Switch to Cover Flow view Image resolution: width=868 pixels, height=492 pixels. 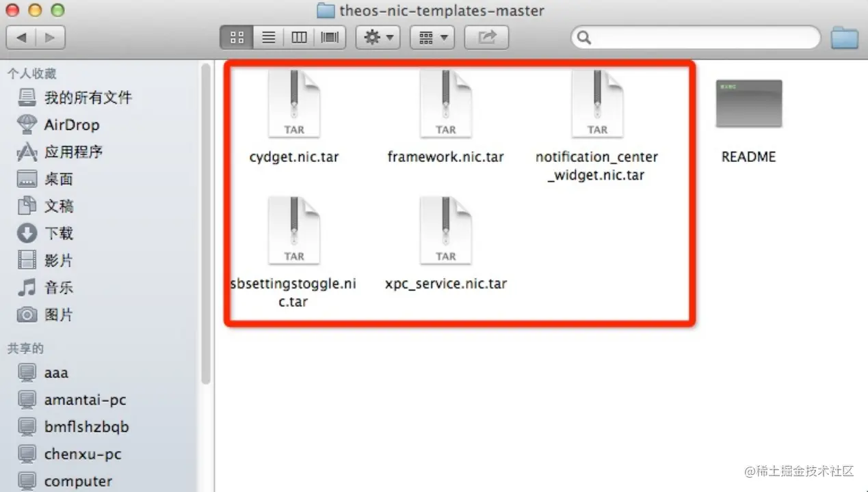[330, 38]
